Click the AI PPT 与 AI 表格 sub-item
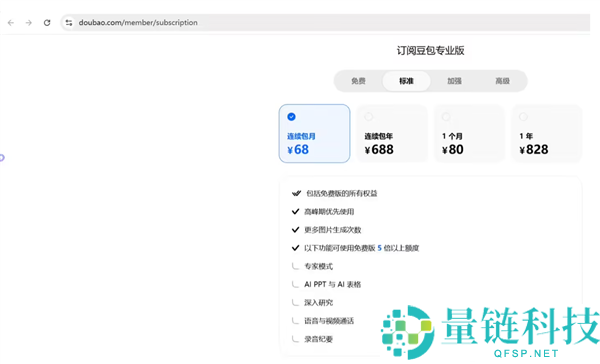The height and width of the screenshot is (364, 600). point(333,284)
